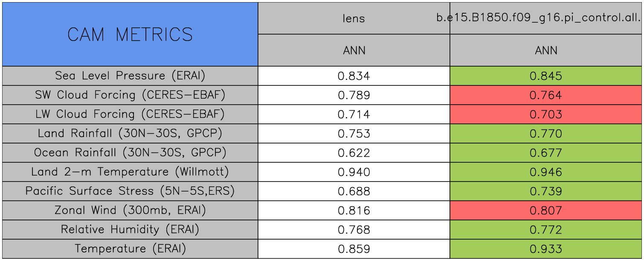This screenshot has width=644, height=261.
Task: Click the Zonal Wind (300mb, ERAI) label
Action: [130, 210]
